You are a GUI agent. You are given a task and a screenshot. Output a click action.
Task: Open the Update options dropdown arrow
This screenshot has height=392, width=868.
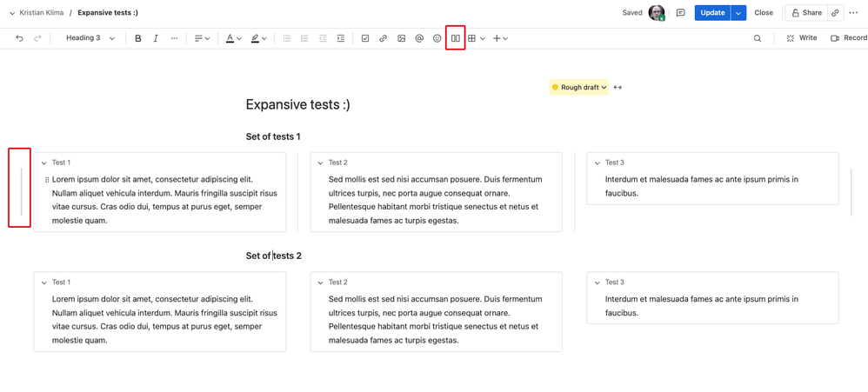738,13
